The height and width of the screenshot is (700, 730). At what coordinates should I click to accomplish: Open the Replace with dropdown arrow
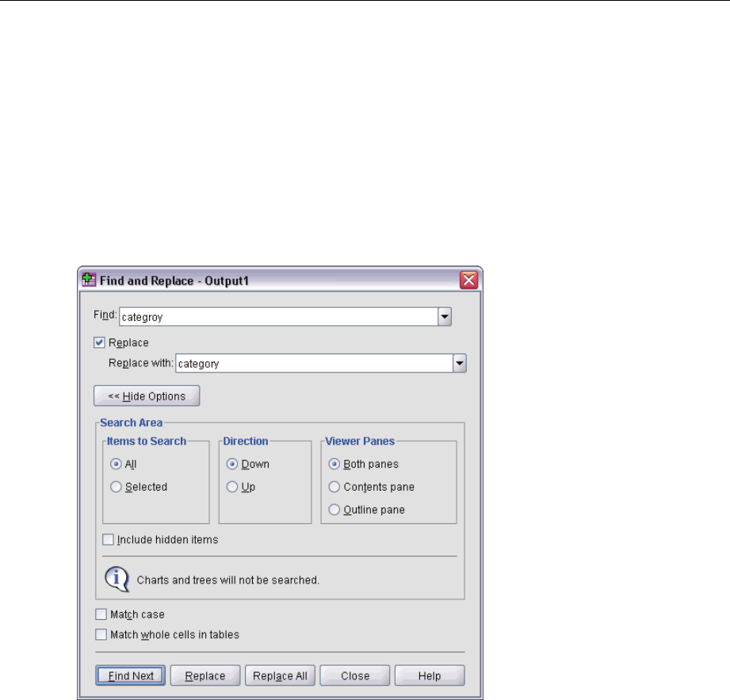tap(460, 363)
